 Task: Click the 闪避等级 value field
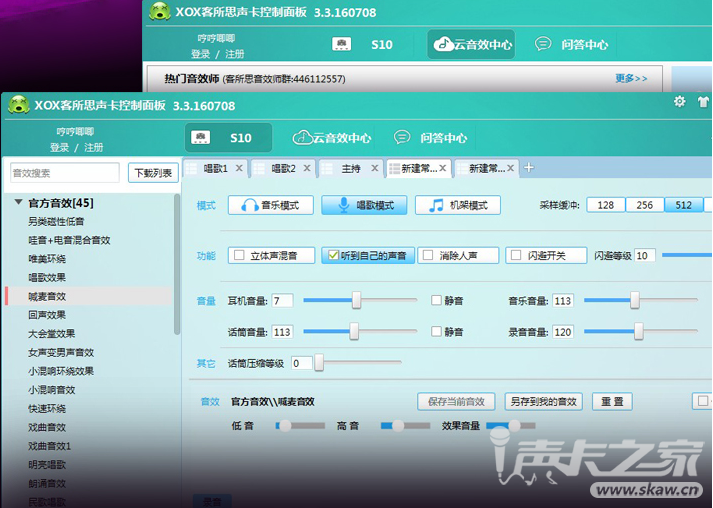click(x=645, y=255)
